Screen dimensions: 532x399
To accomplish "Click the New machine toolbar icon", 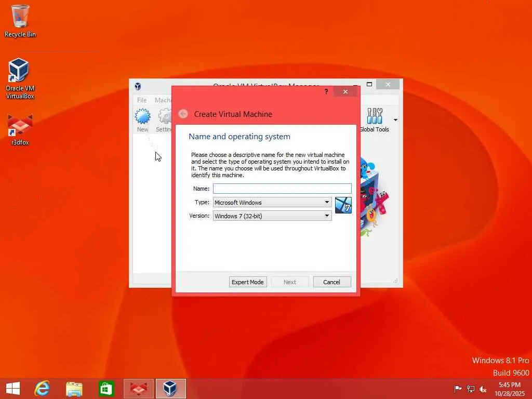I will [x=142, y=120].
